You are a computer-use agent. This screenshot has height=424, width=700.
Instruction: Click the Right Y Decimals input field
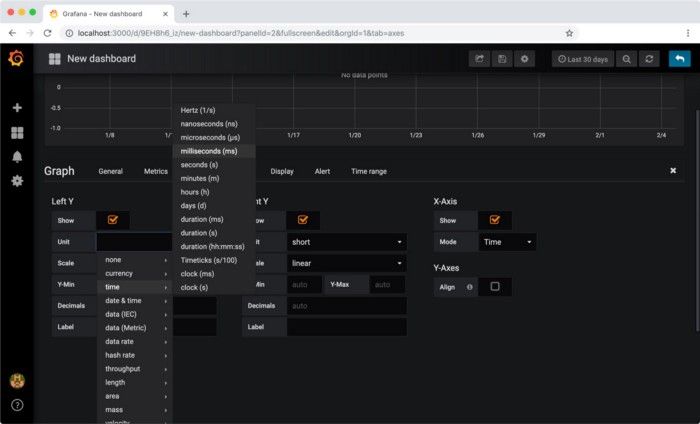coord(347,306)
